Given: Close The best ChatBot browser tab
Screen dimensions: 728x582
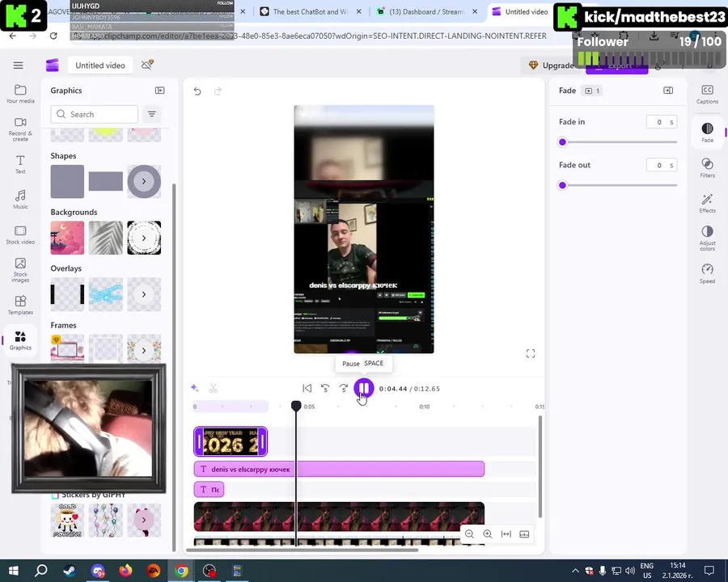Looking at the screenshot, I should [x=359, y=11].
